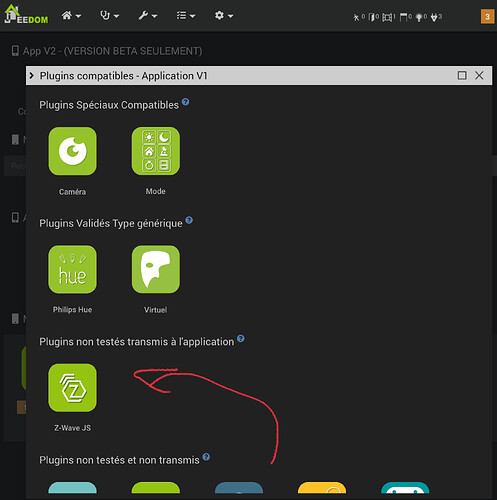Open the Mode plugin icon
The image size is (497, 500).
pyautogui.click(x=156, y=151)
